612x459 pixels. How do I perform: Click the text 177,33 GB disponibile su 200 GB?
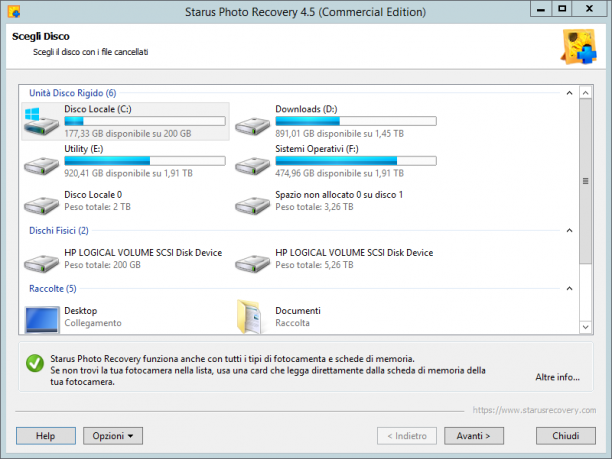tap(128, 133)
